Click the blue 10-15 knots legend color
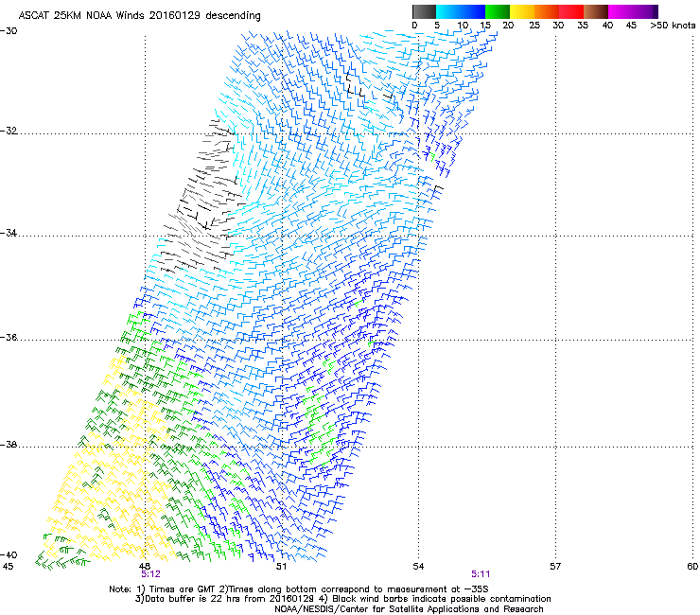The height and width of the screenshot is (615, 700). [x=473, y=11]
